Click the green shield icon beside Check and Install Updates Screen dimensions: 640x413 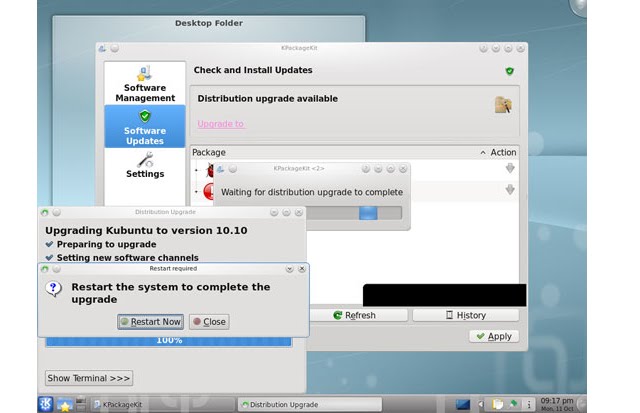pos(509,71)
